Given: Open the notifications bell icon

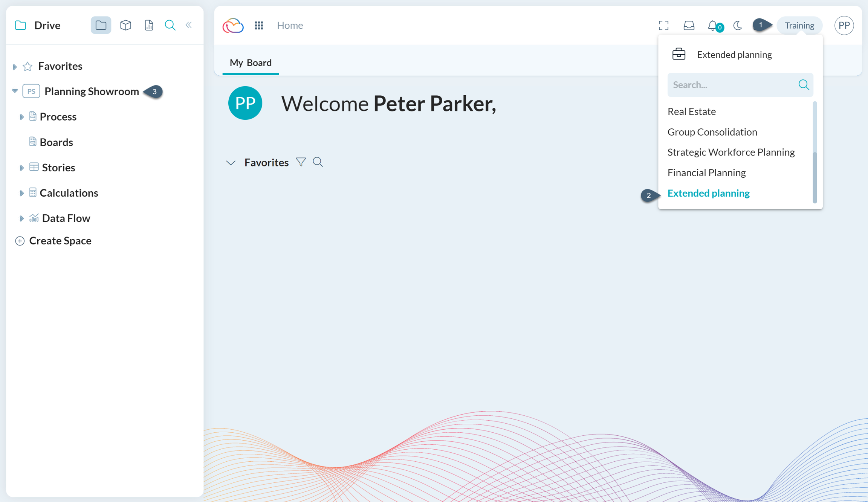Looking at the screenshot, I should click(x=712, y=25).
